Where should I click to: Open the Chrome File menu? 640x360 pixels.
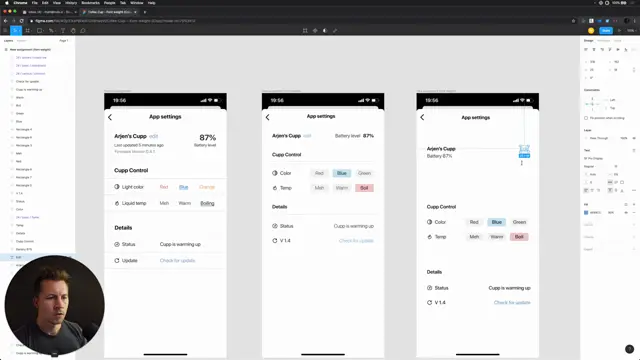35,3
